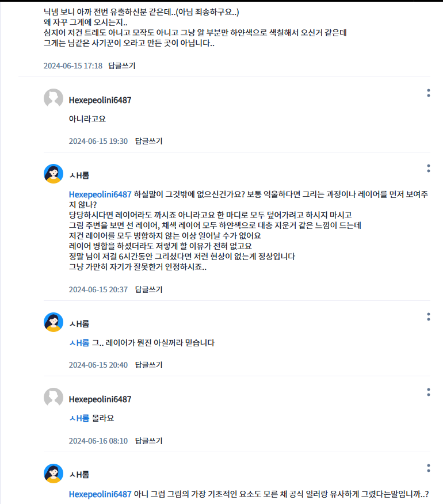Click blue Hexepeolini6487 mention in the 20:37 comment
Image resolution: width=443 pixels, height=504 pixels.
pyautogui.click(x=100, y=194)
